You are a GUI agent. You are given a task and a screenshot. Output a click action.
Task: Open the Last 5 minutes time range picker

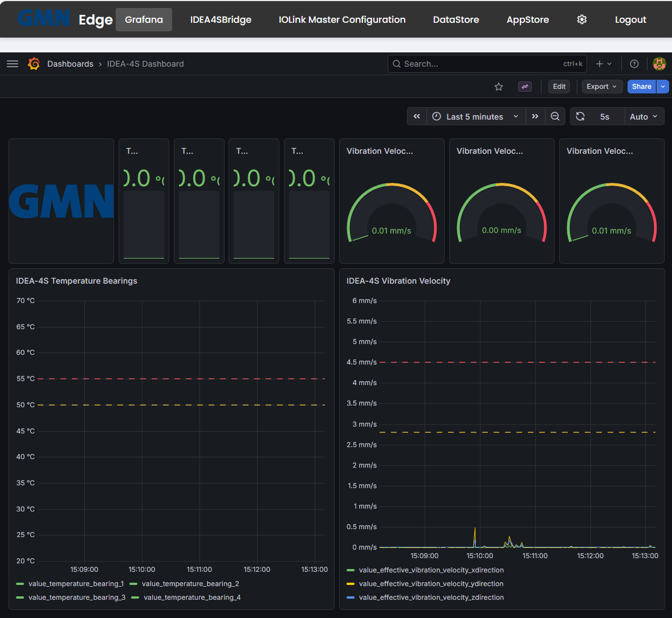point(475,116)
